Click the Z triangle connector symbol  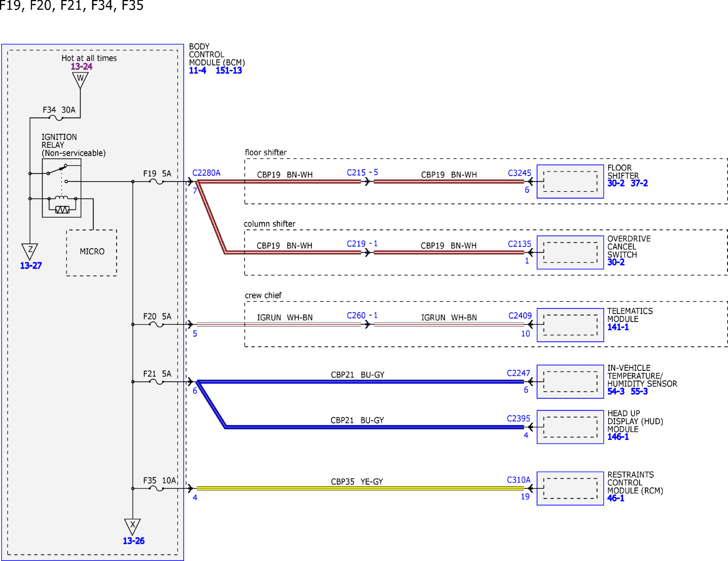click(30, 251)
